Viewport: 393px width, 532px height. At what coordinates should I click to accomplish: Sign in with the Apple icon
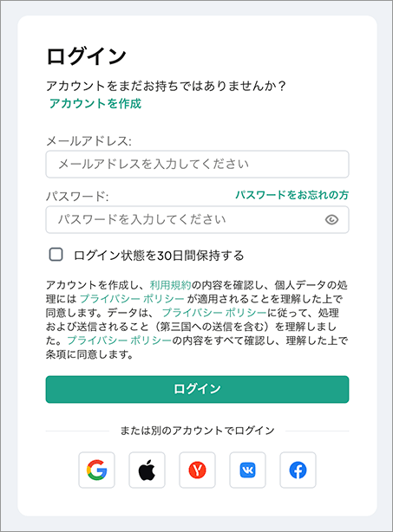[x=147, y=470]
